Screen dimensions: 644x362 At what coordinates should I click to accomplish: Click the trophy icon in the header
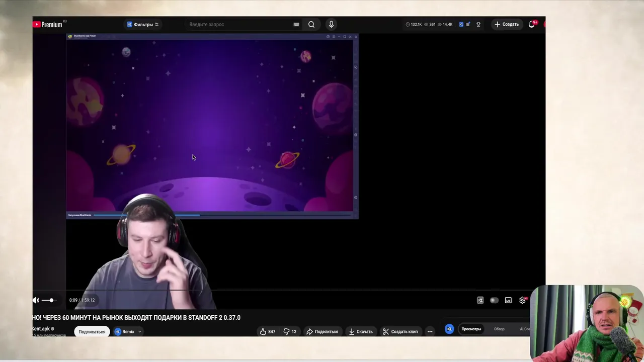tap(478, 24)
